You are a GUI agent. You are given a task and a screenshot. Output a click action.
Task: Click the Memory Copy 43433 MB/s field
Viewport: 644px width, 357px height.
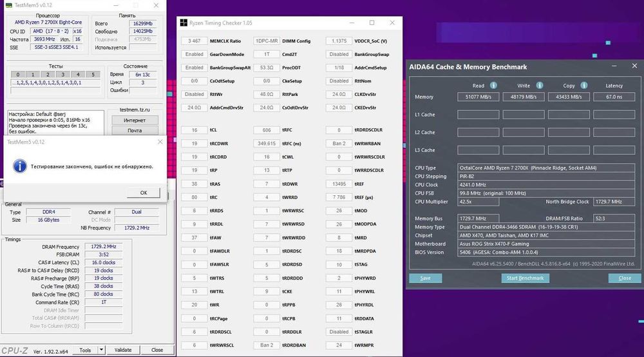(x=569, y=97)
